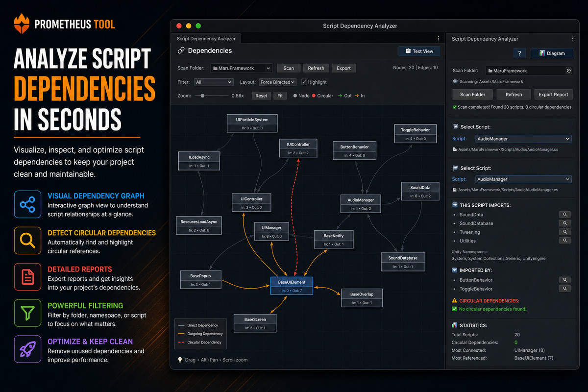The image size is (588, 392).
Task: Click the 'UIManager (8)' statistic value
Action: click(x=529, y=350)
